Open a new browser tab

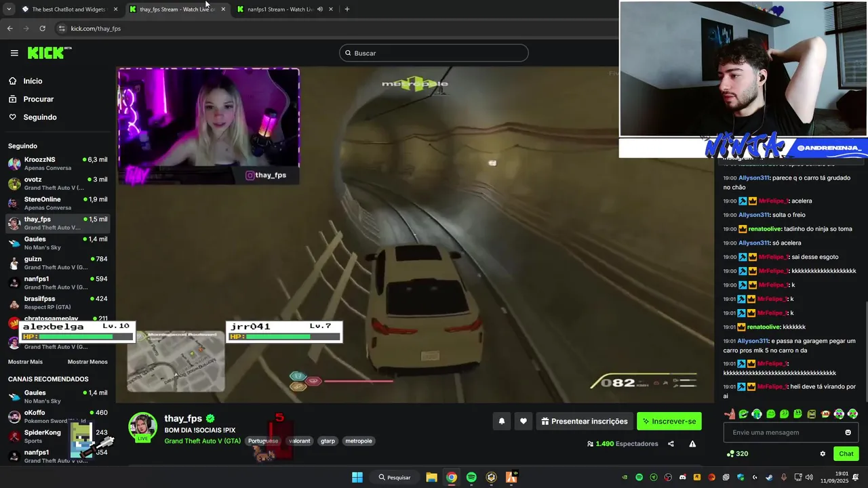pos(347,9)
